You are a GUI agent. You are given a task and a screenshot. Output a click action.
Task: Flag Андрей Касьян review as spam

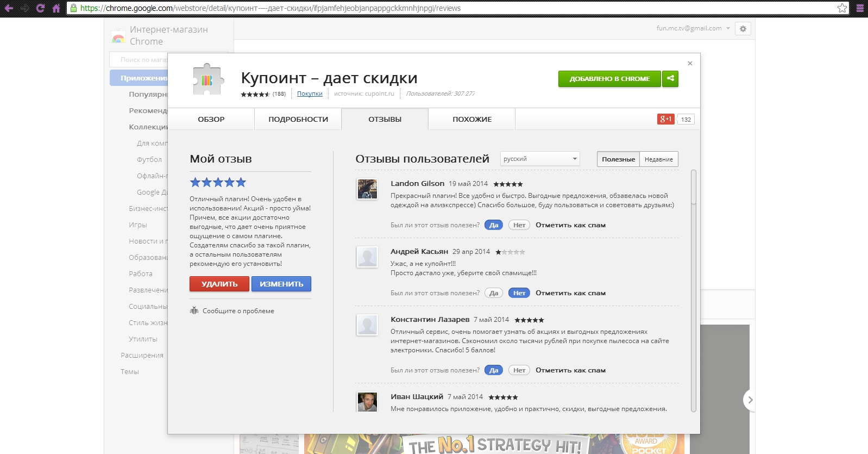(570, 293)
